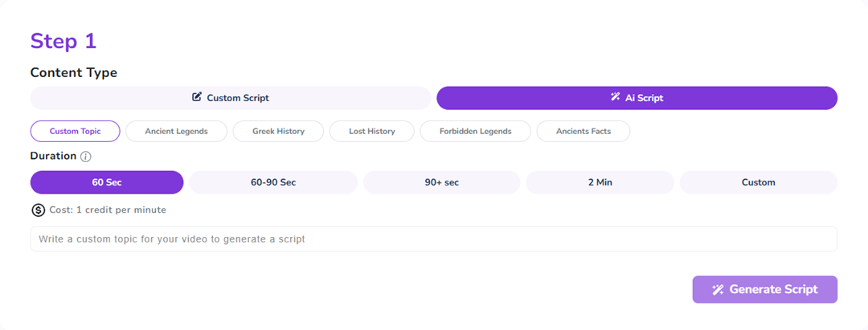Click the custom topic text field
This screenshot has width=868, height=330.
coord(433,239)
